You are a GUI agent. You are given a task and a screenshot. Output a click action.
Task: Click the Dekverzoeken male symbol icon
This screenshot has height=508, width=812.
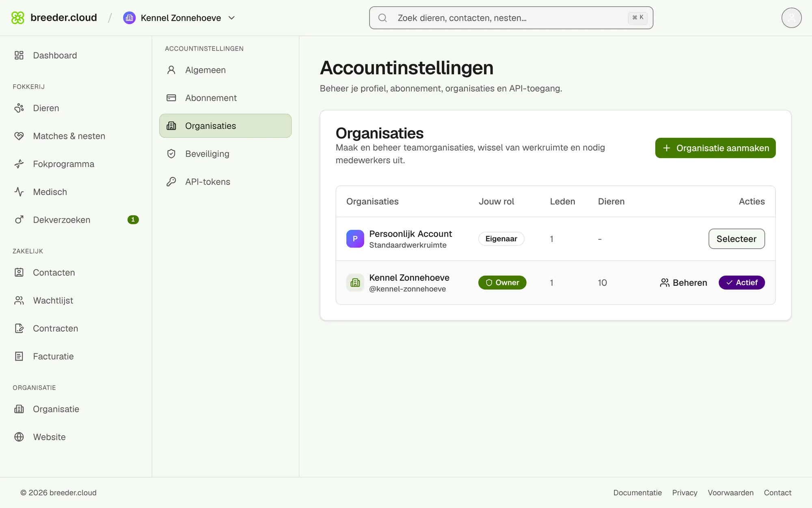click(19, 220)
